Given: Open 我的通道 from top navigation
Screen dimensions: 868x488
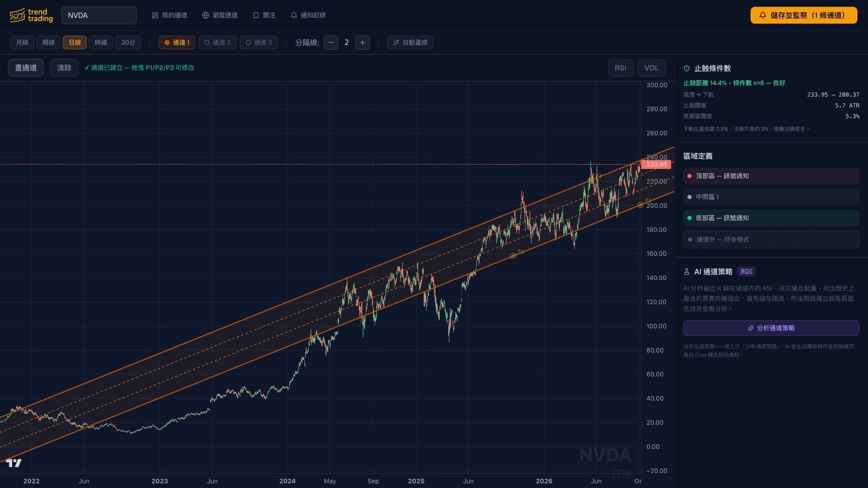Looking at the screenshot, I should pyautogui.click(x=170, y=15).
